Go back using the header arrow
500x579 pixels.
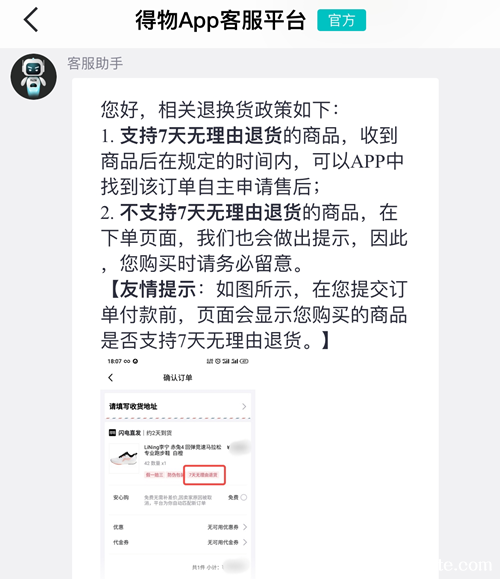pos(31,20)
